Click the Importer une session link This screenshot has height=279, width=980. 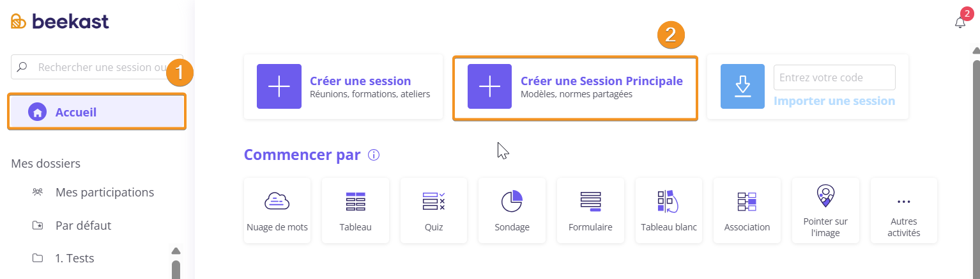(x=834, y=101)
